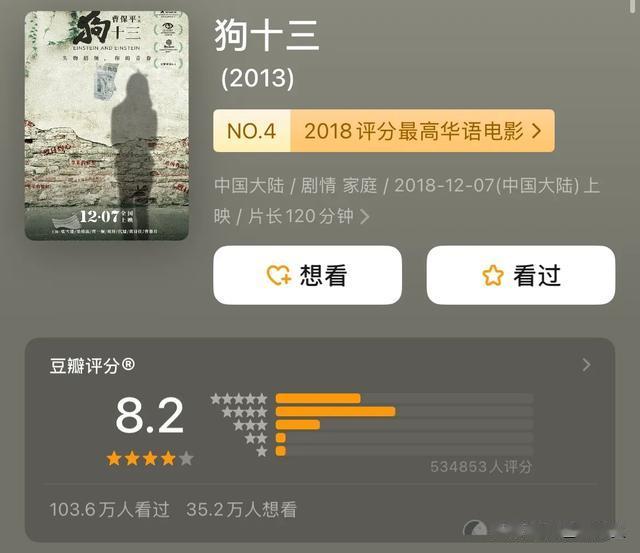Click the five-star icons beside top bar
The width and height of the screenshot is (640, 553).
coord(239,399)
